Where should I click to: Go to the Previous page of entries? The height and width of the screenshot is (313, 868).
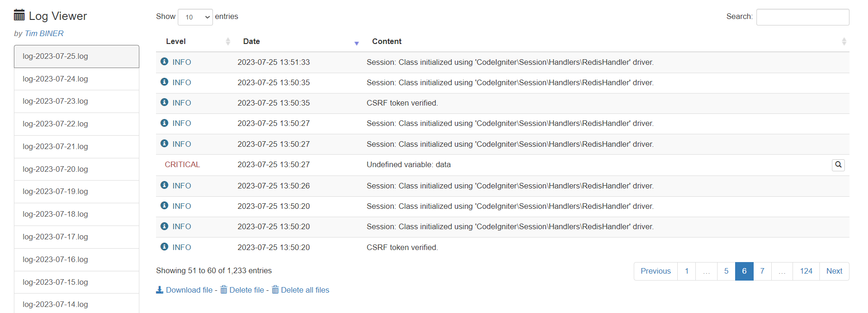[655, 271]
